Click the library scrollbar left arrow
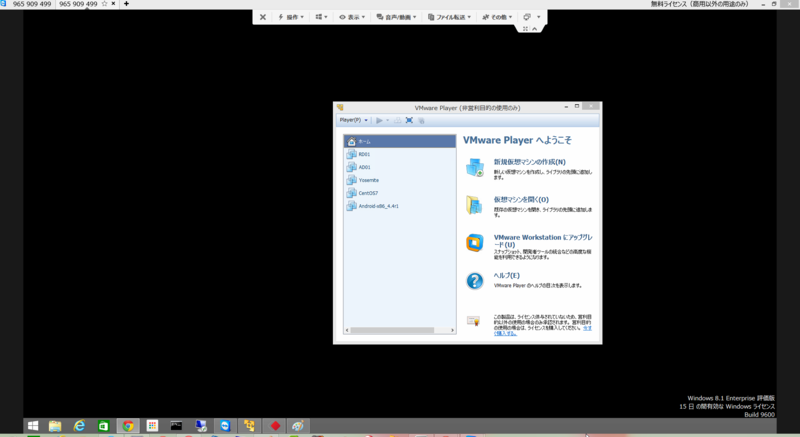Screen dimensions: 800x437 [347, 330]
